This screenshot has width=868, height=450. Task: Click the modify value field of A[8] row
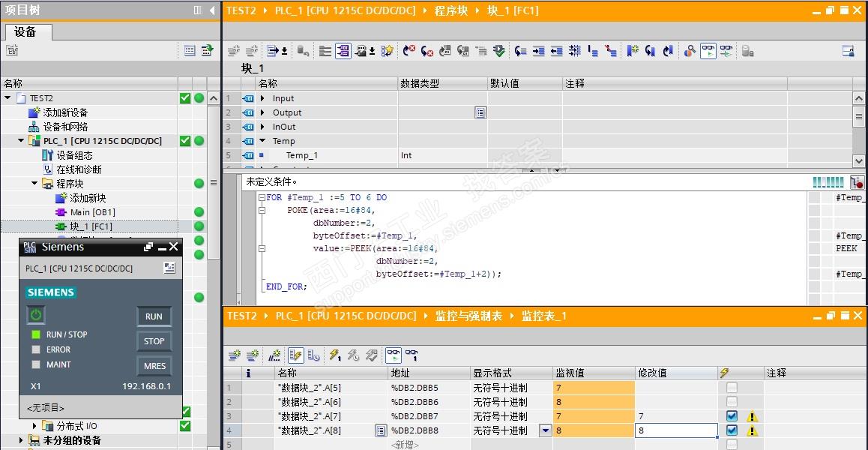[676, 430]
